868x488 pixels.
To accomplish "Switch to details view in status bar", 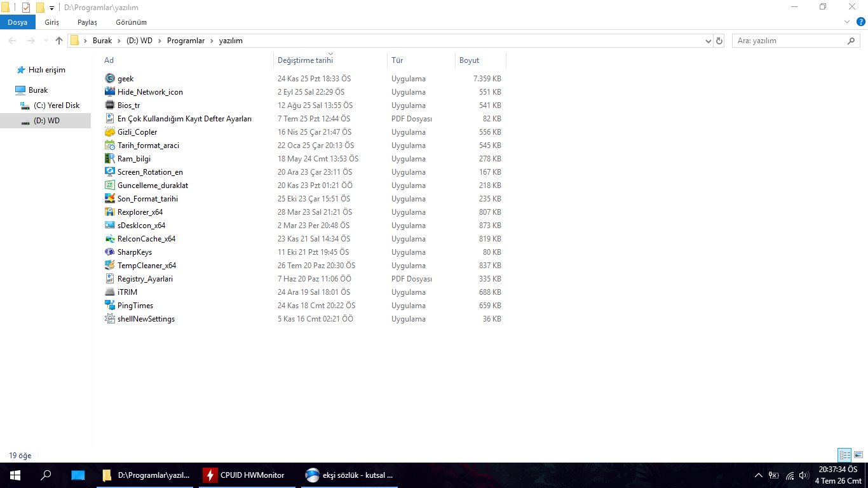I will 844,455.
